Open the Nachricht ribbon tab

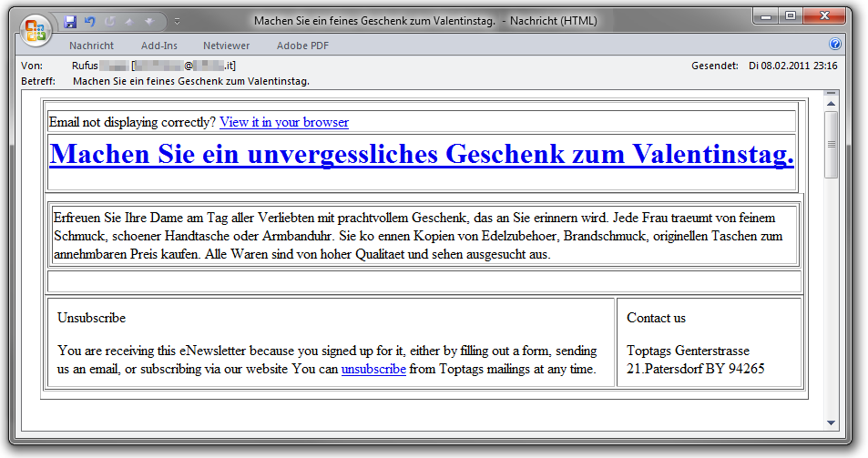click(x=91, y=46)
